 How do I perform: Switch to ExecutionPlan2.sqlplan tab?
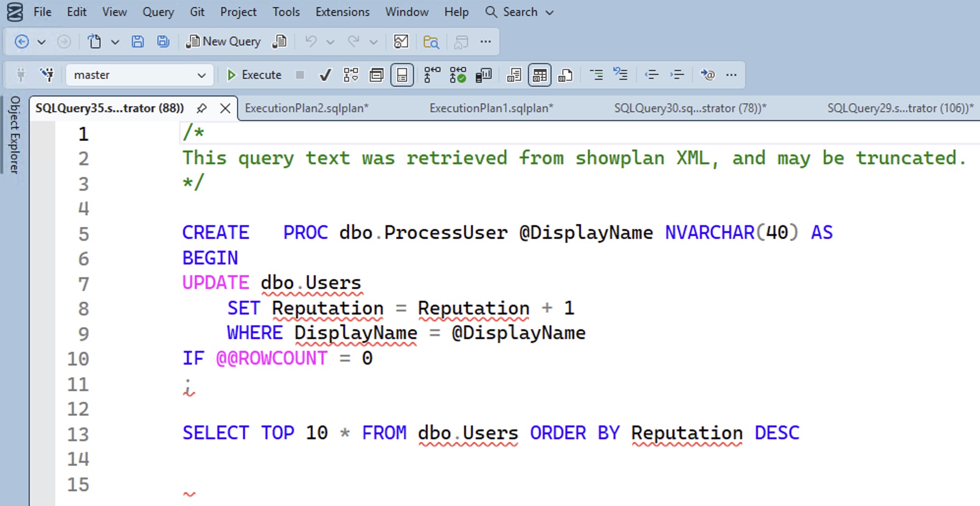pos(307,108)
